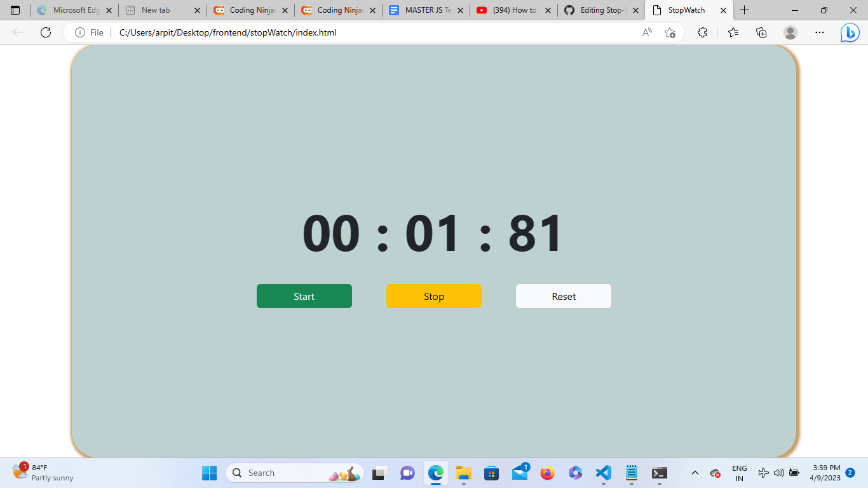Viewport: 868px width, 488px height.
Task: Add the page to favorites via the star icon
Action: click(x=669, y=32)
